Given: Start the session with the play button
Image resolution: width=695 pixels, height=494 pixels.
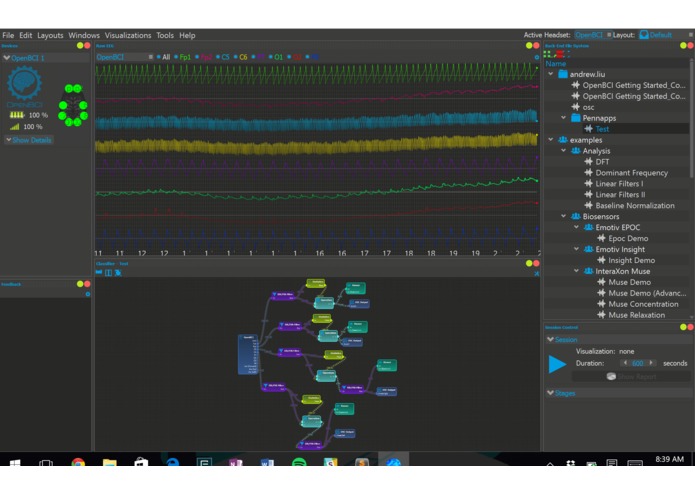Looking at the screenshot, I should point(557,364).
